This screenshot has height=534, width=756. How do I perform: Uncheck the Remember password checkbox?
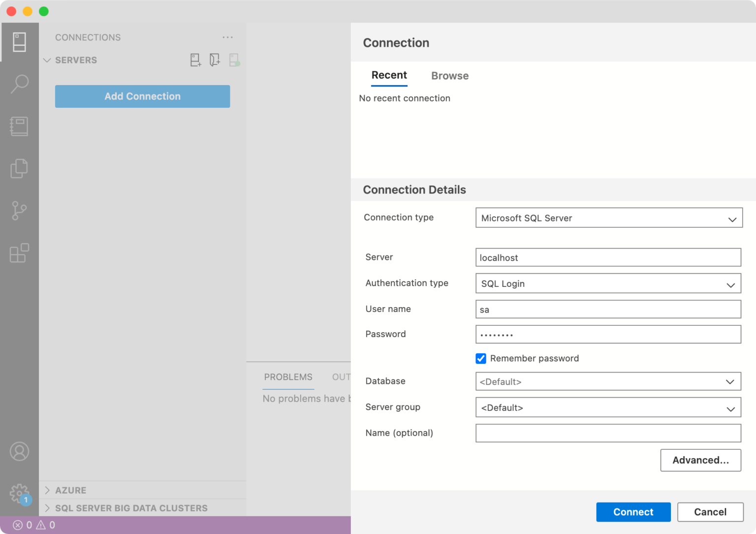[481, 358]
